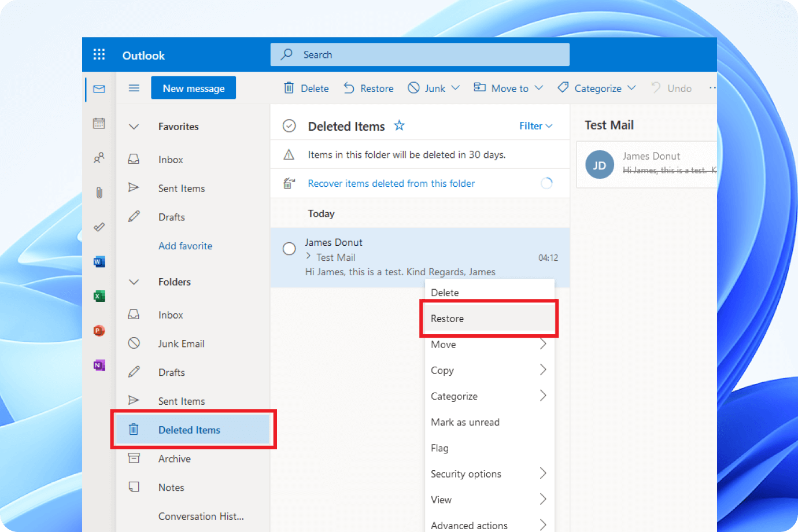Open the Deleted Items folder
Screen dimensions: 798x532
(x=193, y=430)
